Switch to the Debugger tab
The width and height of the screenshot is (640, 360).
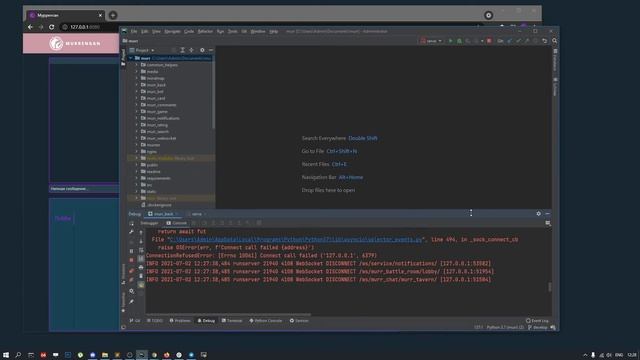point(149,223)
